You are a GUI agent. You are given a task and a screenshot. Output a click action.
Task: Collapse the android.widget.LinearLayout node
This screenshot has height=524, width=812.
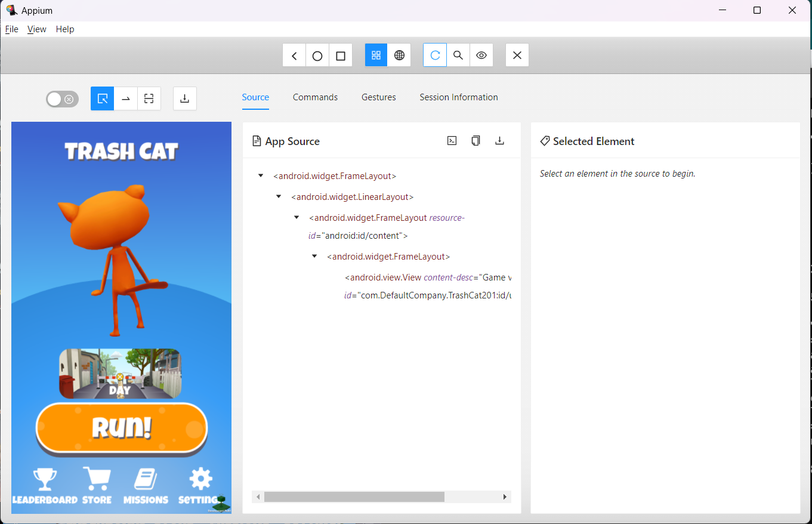coord(278,196)
